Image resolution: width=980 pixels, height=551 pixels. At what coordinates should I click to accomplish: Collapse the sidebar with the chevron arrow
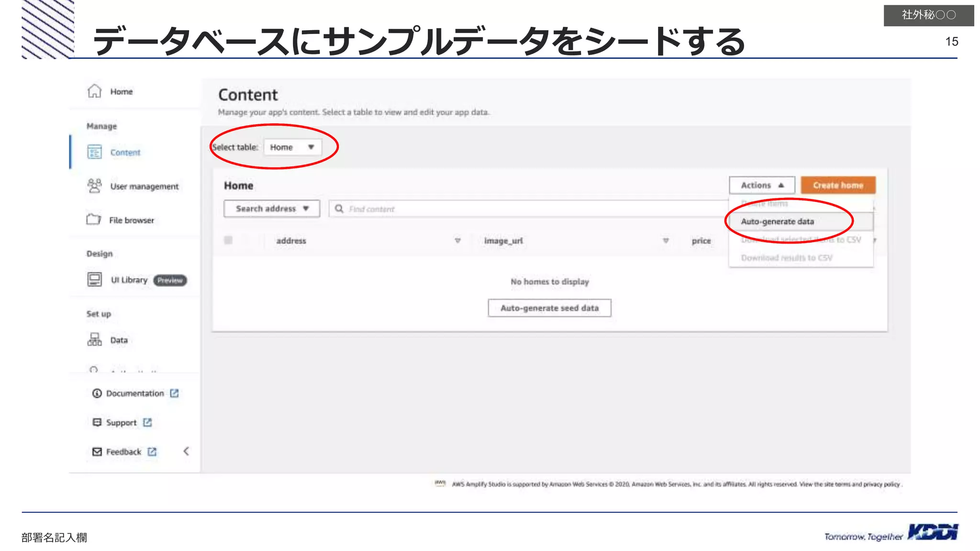click(186, 451)
